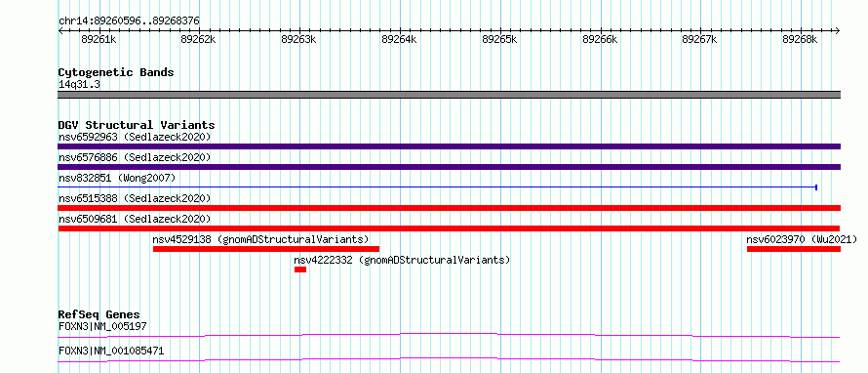Screen dimensions: 868x373
Task: Click the 89262k ruler tick label
Action: (199, 39)
